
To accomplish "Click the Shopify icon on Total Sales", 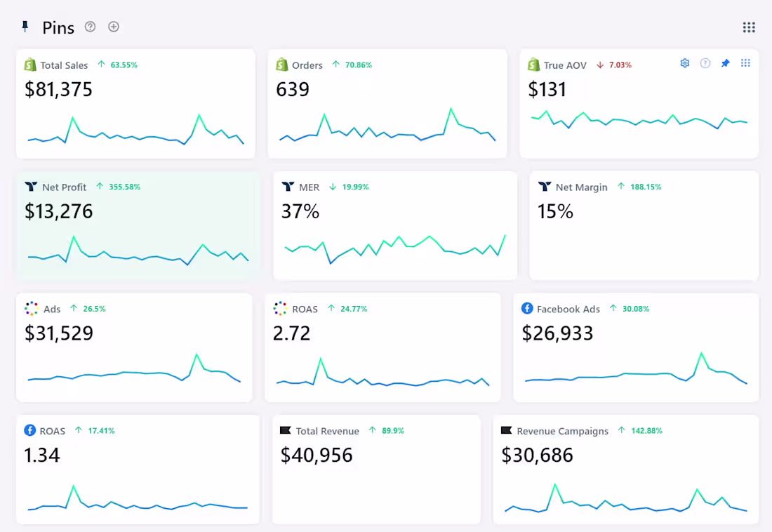I will pos(30,65).
